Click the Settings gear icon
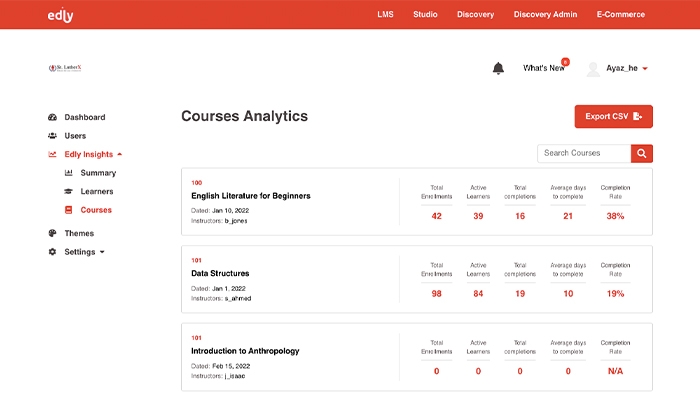Image resolution: width=700 pixels, height=400 pixels. [x=52, y=252]
